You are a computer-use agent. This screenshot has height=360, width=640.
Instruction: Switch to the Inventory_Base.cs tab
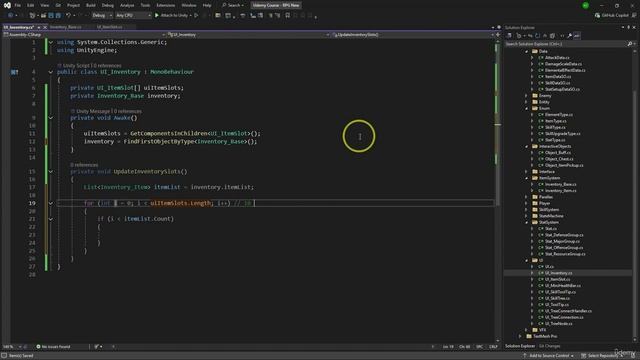click(66, 27)
